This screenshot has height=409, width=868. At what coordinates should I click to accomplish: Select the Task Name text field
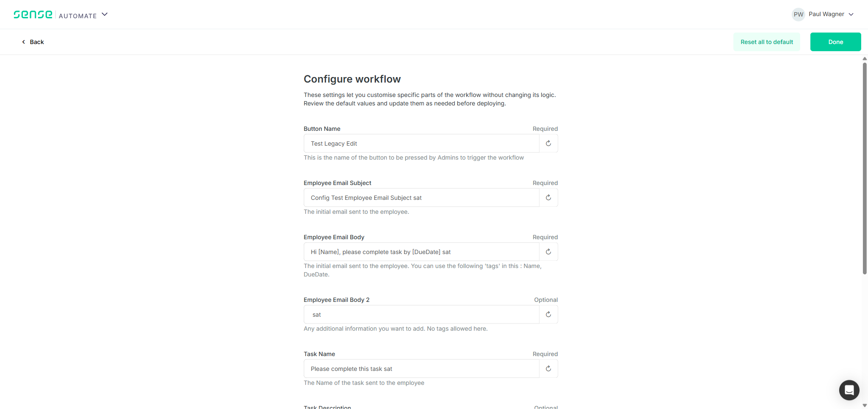(x=421, y=369)
